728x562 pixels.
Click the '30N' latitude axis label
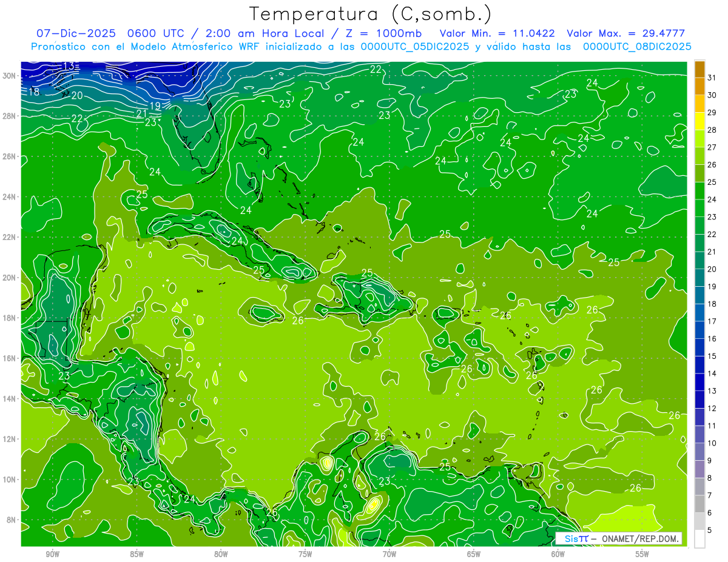[x=10, y=76]
